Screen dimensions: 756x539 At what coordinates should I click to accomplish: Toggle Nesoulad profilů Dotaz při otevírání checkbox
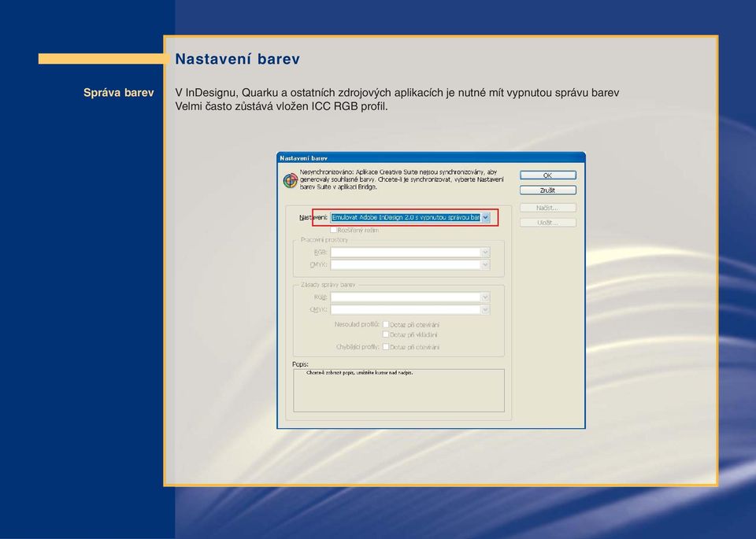tap(386, 325)
